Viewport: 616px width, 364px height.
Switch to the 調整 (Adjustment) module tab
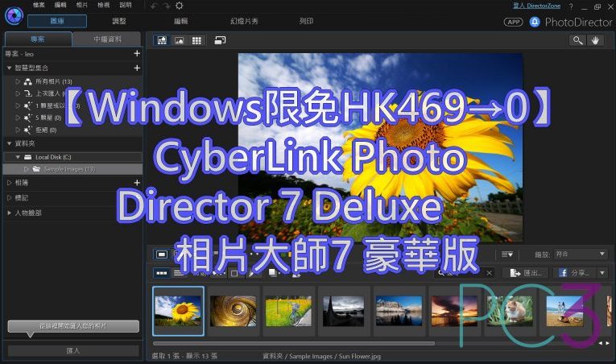coord(119,21)
